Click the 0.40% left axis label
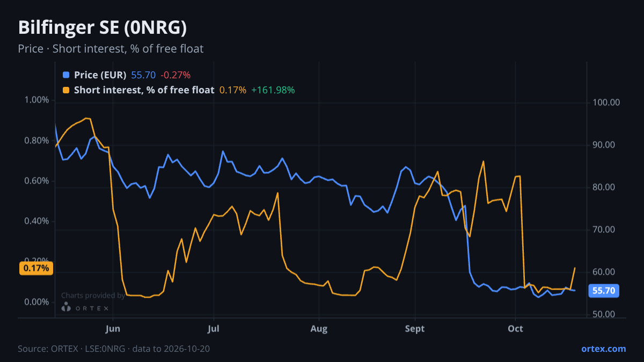 (37, 221)
